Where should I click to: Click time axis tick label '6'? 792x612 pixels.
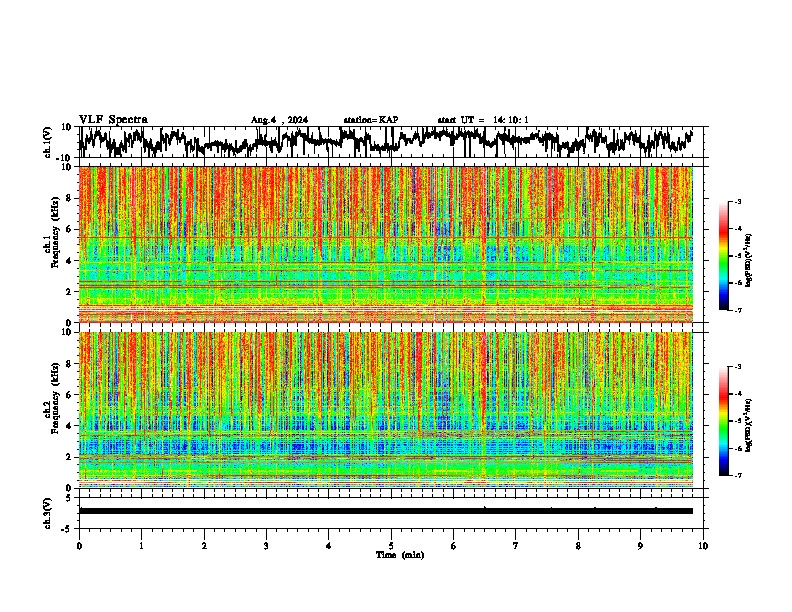click(x=454, y=546)
